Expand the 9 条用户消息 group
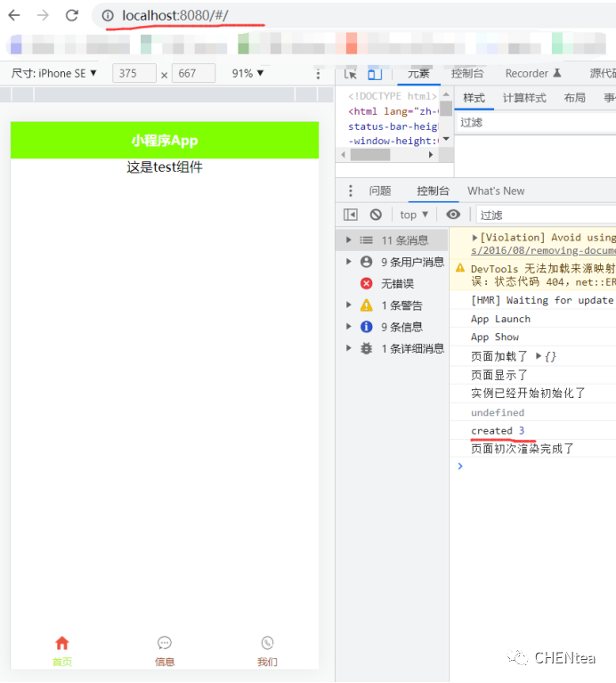 [349, 262]
